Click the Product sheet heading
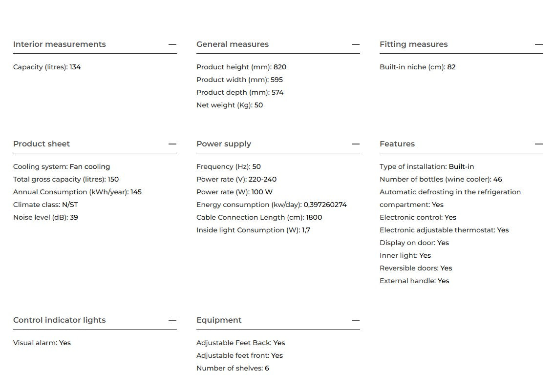Screen dimensions: 555x392 [x=42, y=144]
